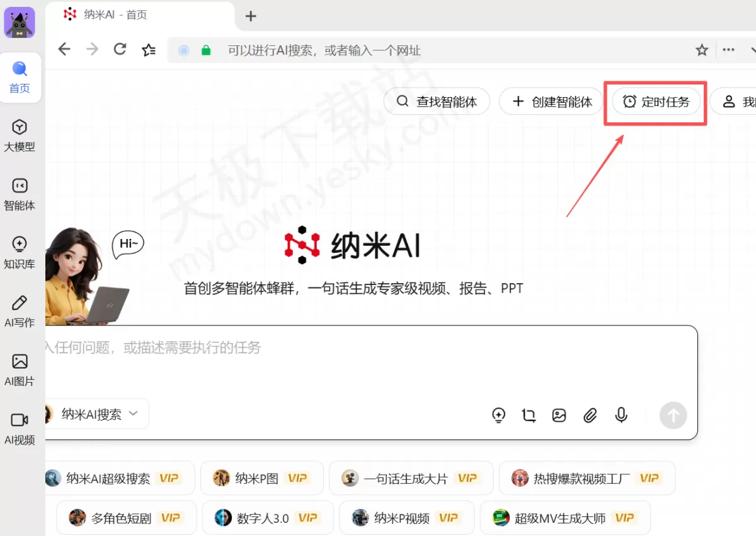The height and width of the screenshot is (536, 756).
Task: Select the 数字人3.0 VIP chip
Action: 268,518
